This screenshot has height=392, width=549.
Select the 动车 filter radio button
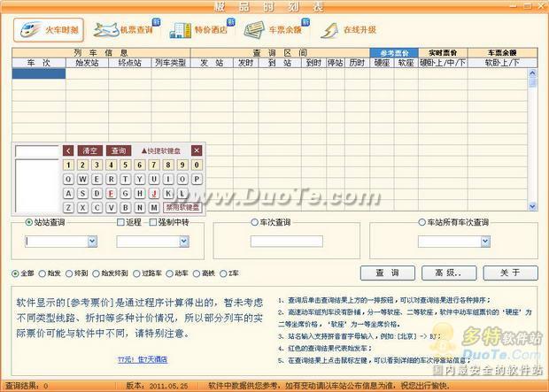coord(169,273)
